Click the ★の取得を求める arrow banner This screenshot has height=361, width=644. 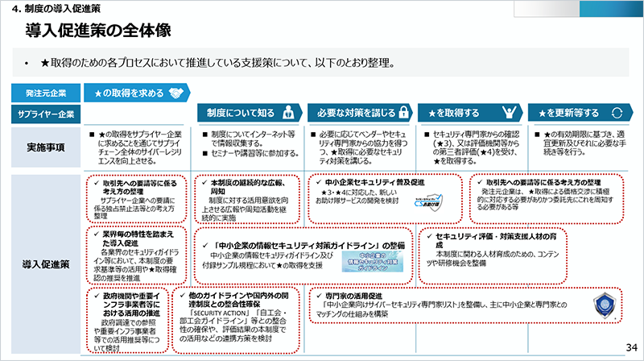click(137, 93)
